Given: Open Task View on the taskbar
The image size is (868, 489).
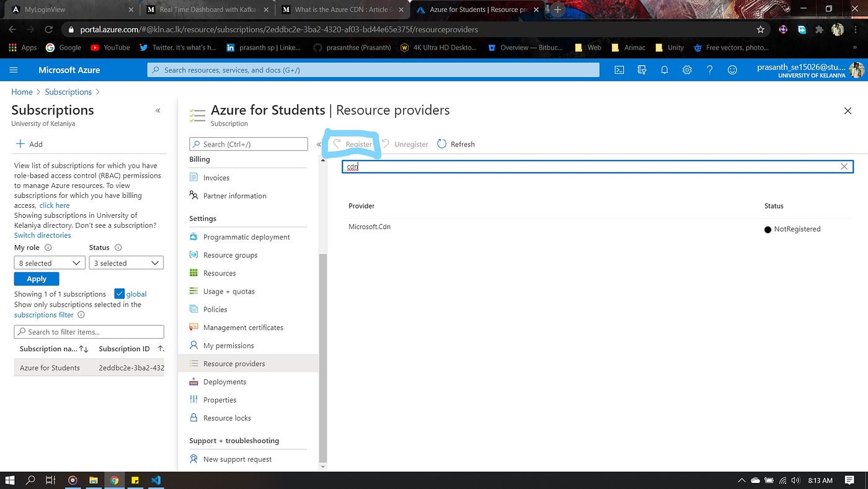Looking at the screenshot, I should pyautogui.click(x=51, y=480).
